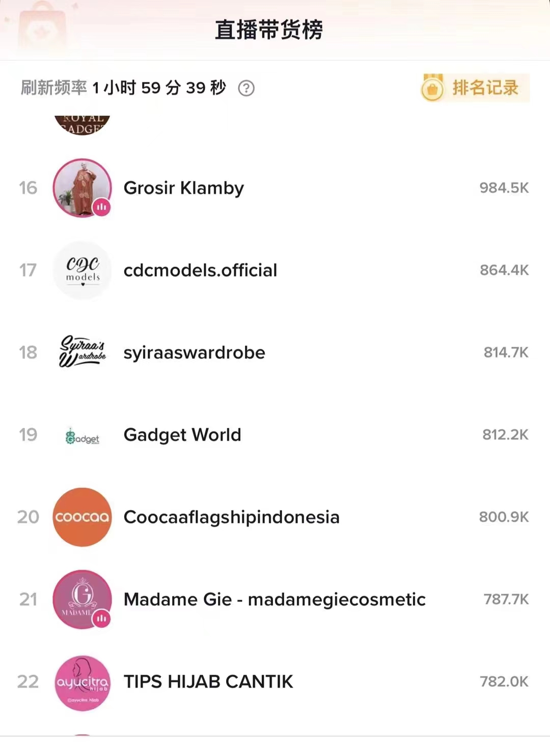Tap the live badge on Madame Gie avatar

(x=102, y=618)
